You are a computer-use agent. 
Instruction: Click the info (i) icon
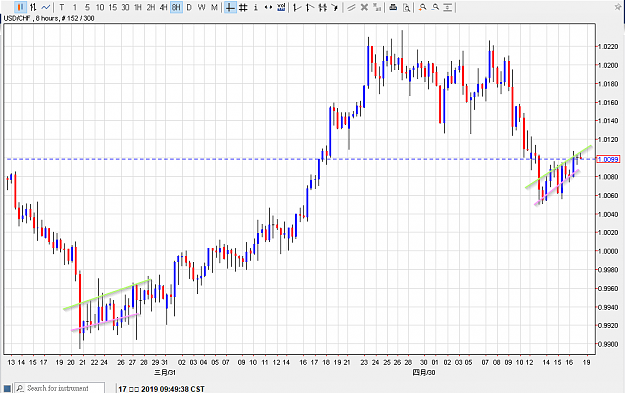coord(256,7)
